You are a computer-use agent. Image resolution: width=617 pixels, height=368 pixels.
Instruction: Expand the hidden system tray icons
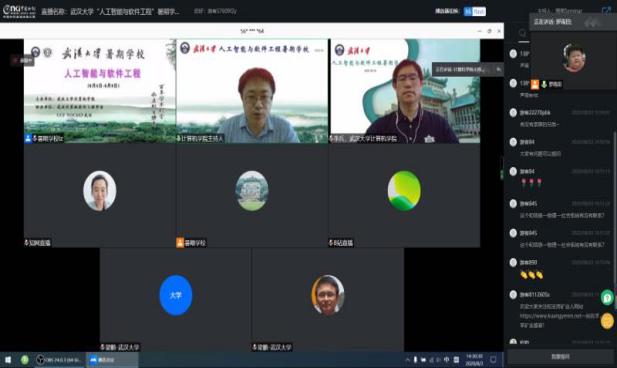[x=407, y=360]
